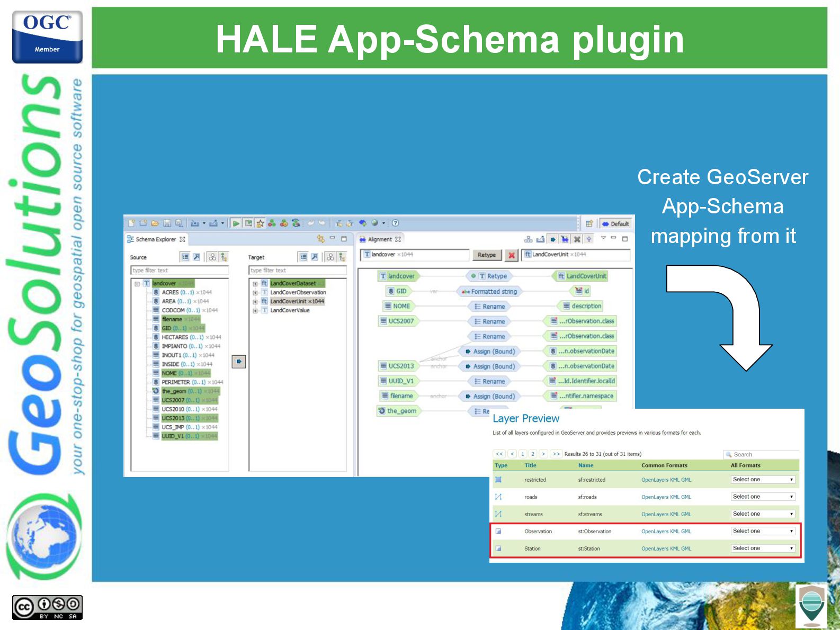Click the undo arrow toolbar icon
This screenshot has height=630, width=840.
(311, 223)
